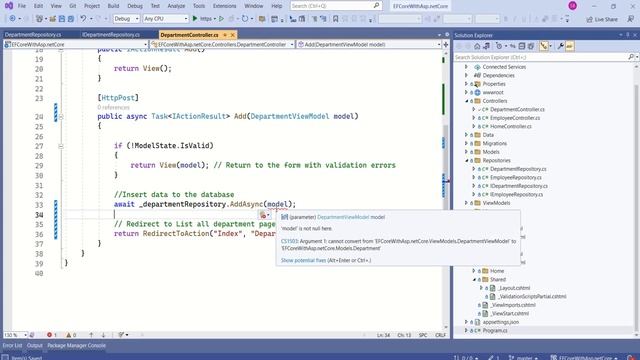Toggle Preview Selected Items highlighted icon
The image size is (640, 360).
pyautogui.click(x=570, y=46)
